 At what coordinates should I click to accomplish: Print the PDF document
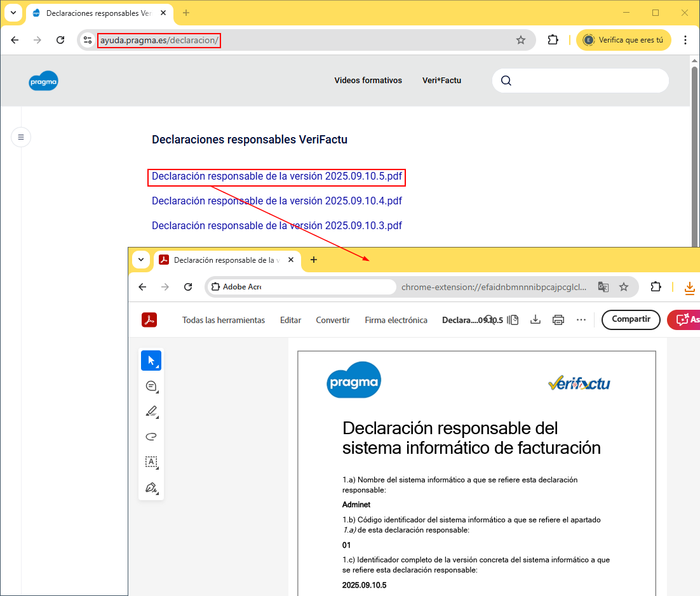pos(558,320)
